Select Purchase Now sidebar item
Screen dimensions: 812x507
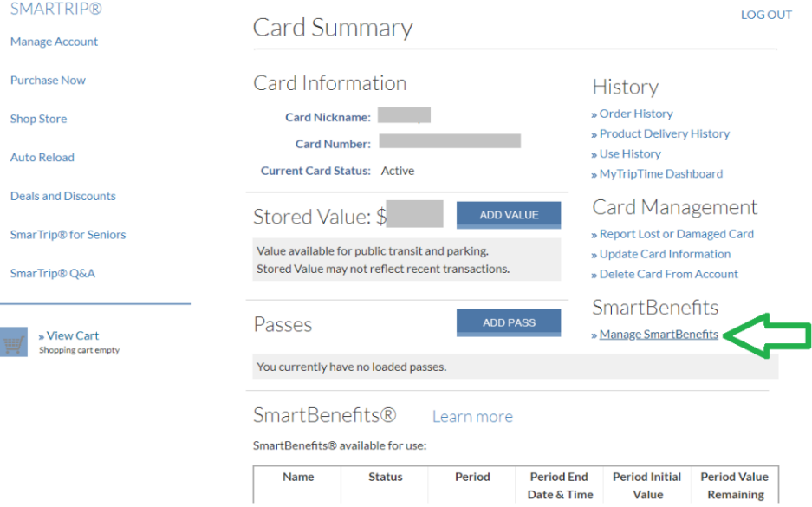tap(48, 81)
